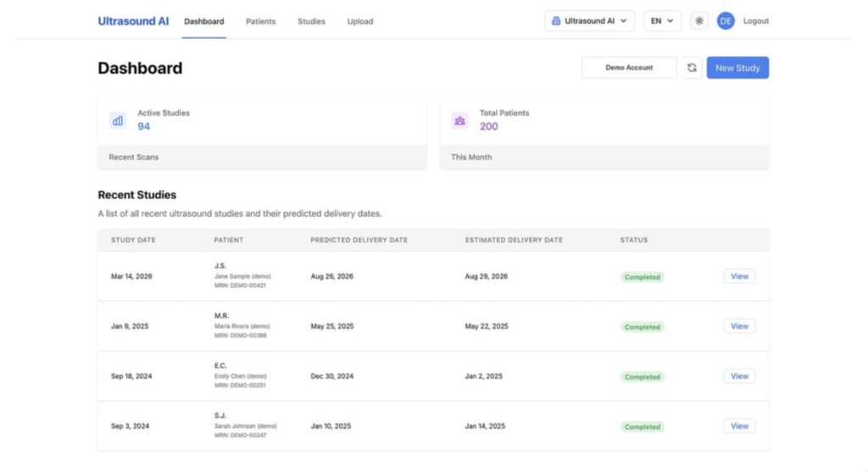Open the Ultrasound AI organization dropdown
The image size is (868, 472).
pyautogui.click(x=589, y=21)
